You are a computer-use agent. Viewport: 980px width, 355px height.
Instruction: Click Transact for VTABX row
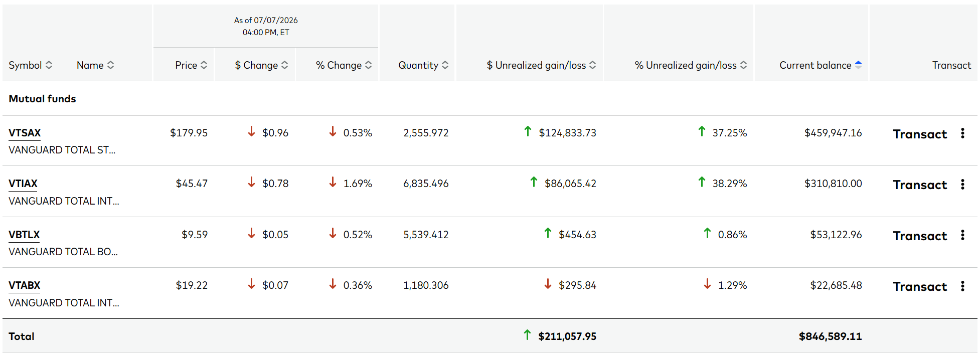point(920,287)
